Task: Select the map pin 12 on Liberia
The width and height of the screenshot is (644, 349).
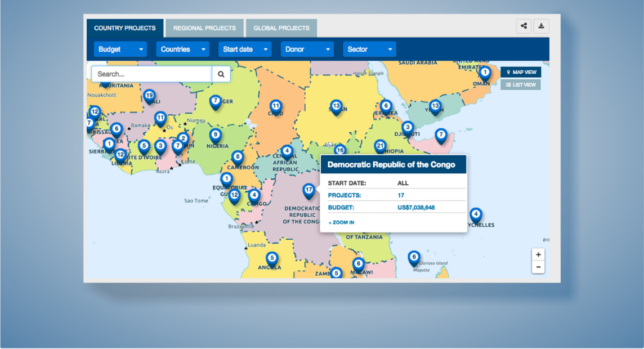Action: [x=120, y=156]
